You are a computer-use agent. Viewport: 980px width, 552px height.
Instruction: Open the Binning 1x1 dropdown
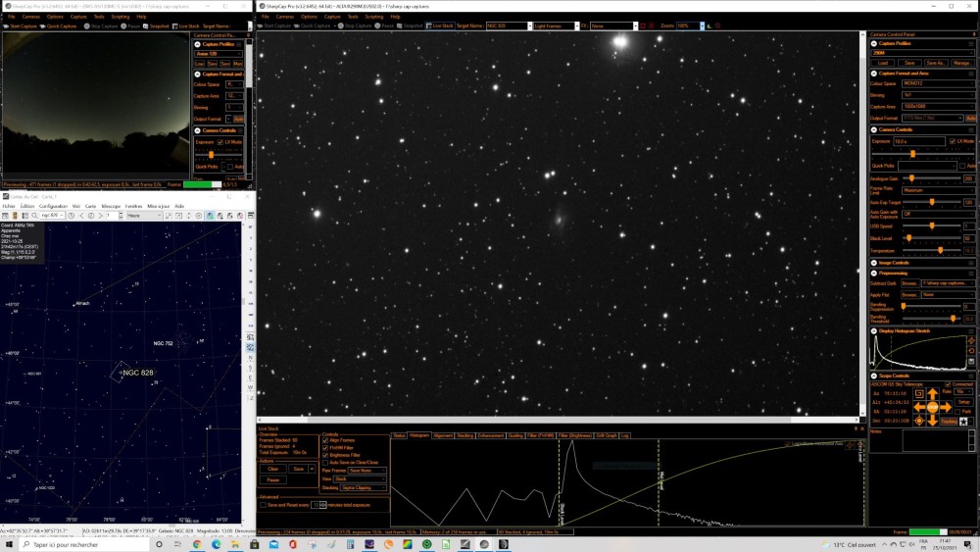coord(938,95)
